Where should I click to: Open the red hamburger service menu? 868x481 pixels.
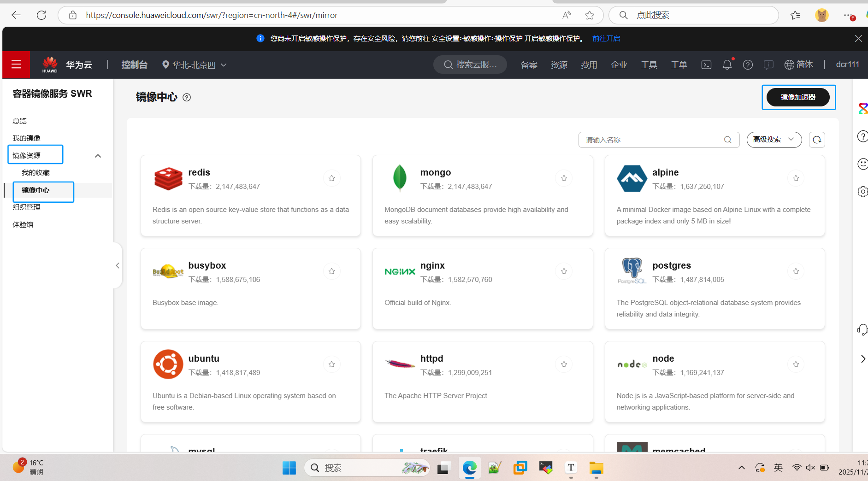tap(16, 65)
